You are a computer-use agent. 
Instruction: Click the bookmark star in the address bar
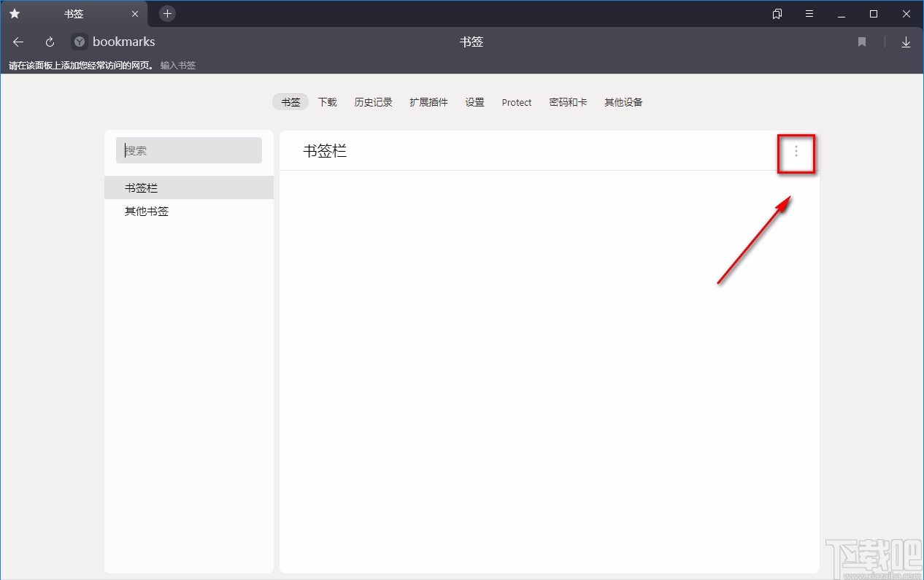(x=861, y=42)
